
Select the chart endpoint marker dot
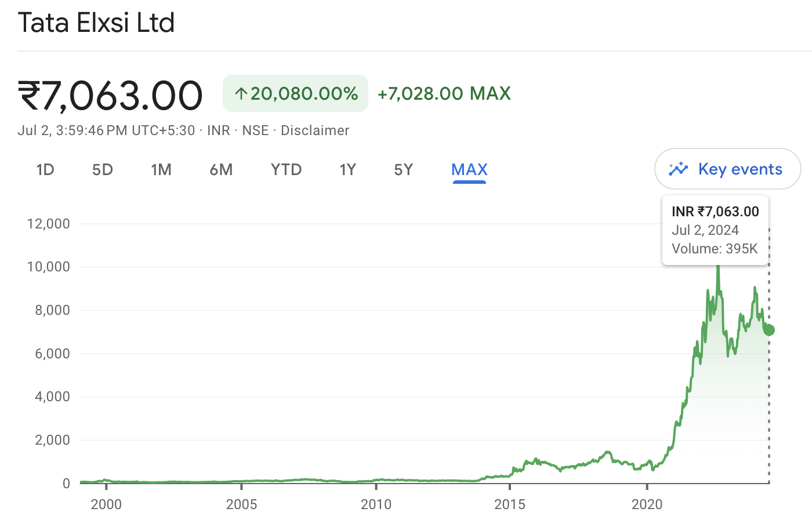768,330
